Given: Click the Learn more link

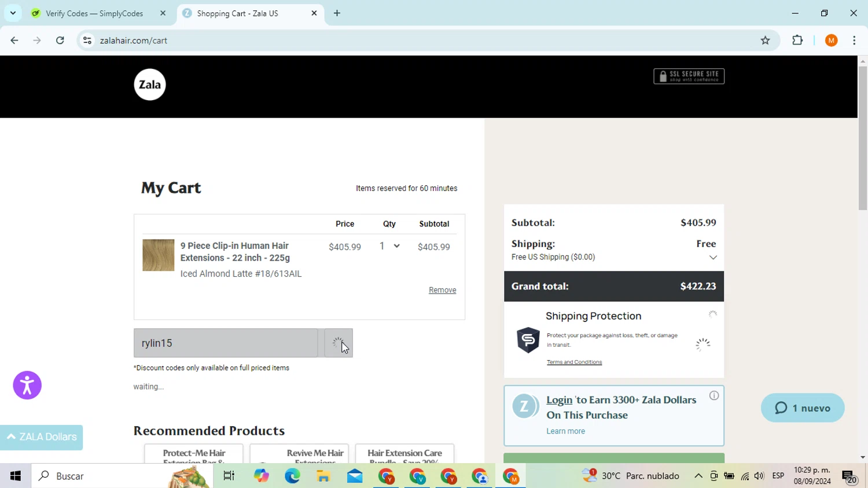Looking at the screenshot, I should pyautogui.click(x=565, y=431).
